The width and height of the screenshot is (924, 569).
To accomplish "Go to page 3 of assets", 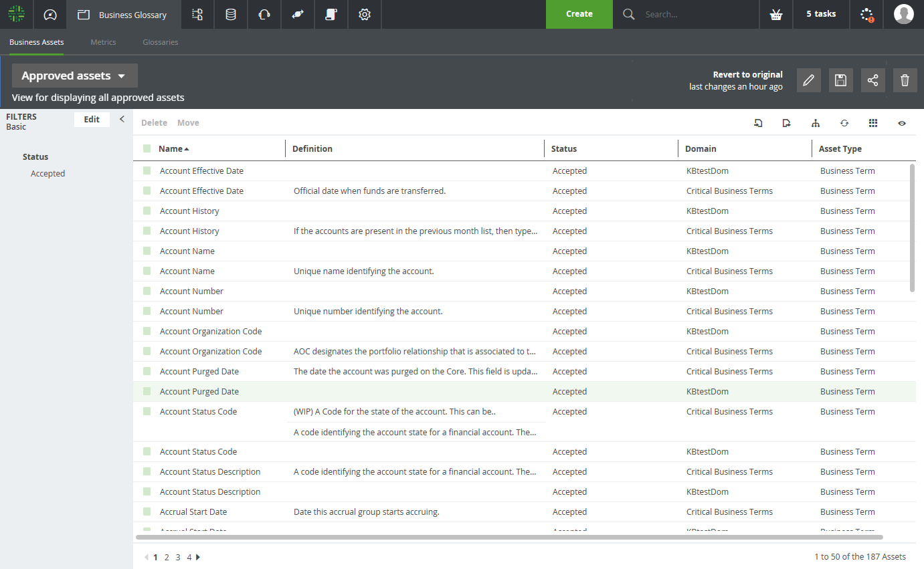I will [x=178, y=557].
